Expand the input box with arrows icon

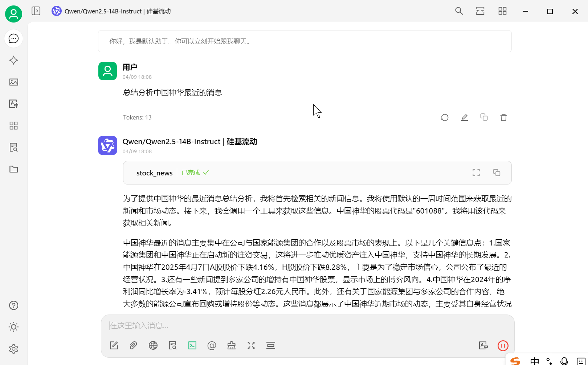click(251, 345)
